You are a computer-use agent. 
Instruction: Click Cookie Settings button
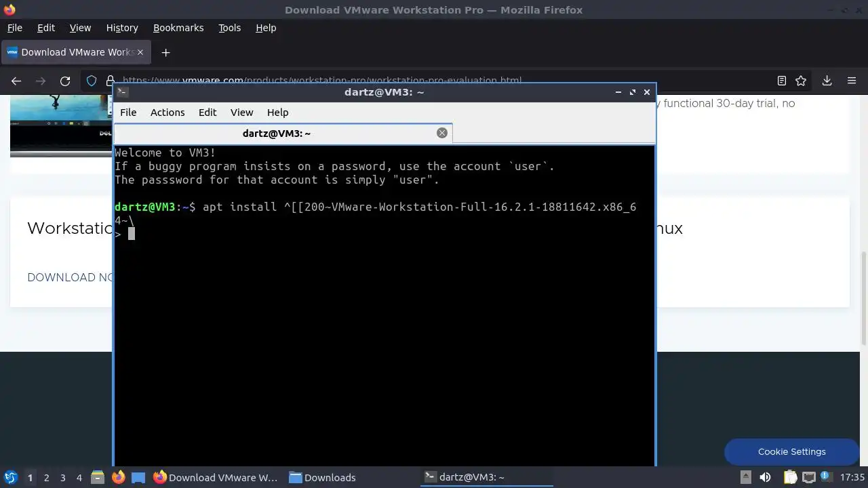tap(791, 451)
